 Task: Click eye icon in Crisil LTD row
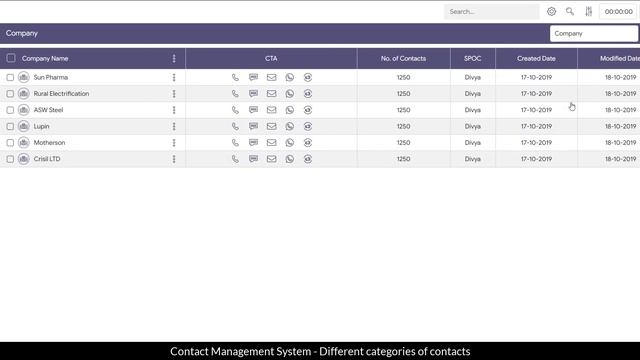(x=308, y=159)
